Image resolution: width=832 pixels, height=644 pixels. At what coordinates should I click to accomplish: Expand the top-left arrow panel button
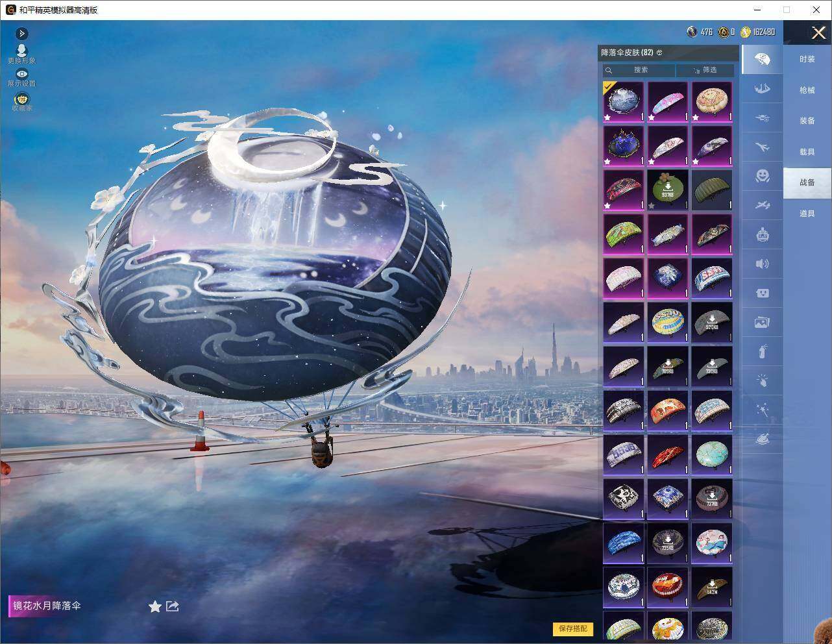(x=22, y=33)
